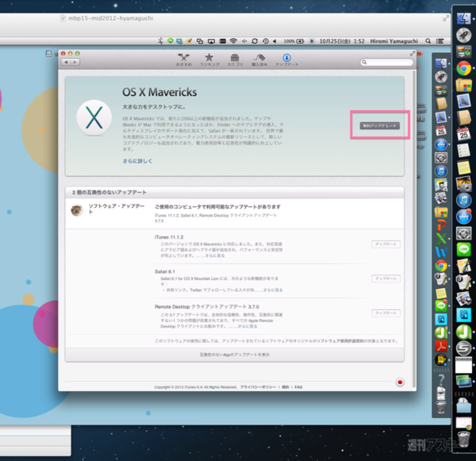Click the Wi-Fi icon in remote menu bar
Screen dimensions: 476x461
(x=233, y=41)
